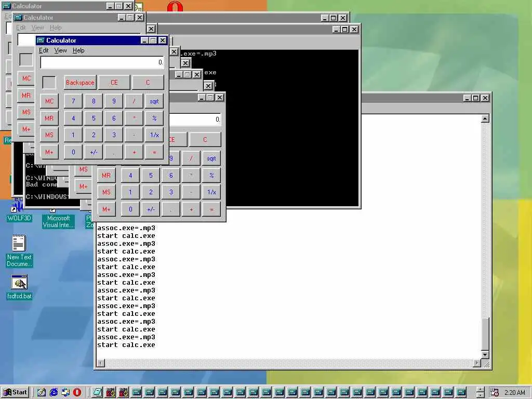Open the Start menu
Image resolution: width=532 pixels, height=399 pixels.
click(x=15, y=392)
